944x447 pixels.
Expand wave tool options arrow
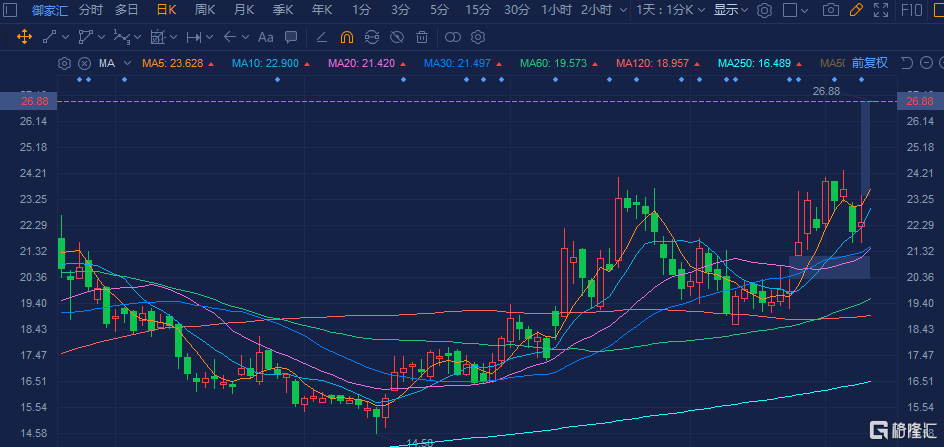[x=137, y=37]
